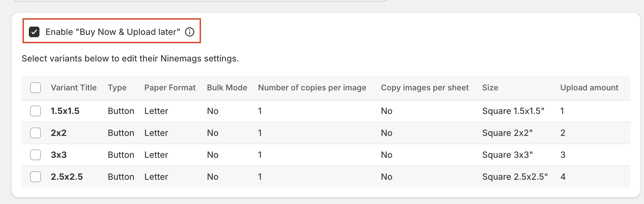Click the Square 3x3" size cell
The image size is (644, 204).
[x=507, y=155]
